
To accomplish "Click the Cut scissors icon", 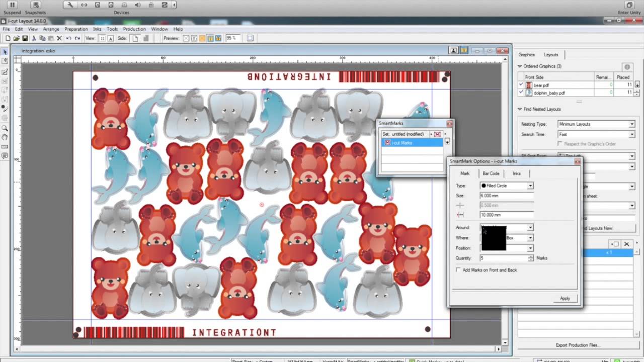I will (x=34, y=38).
